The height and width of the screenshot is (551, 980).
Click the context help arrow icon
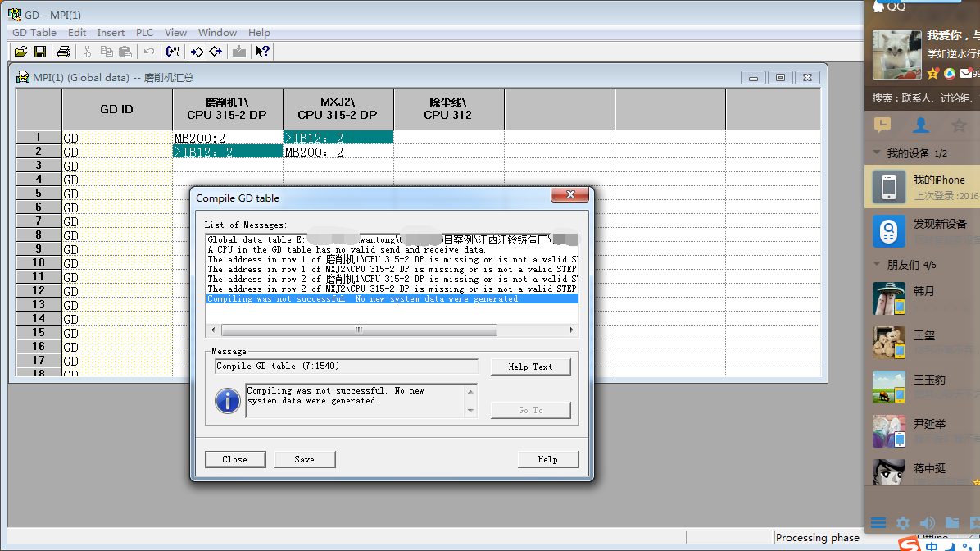coord(262,52)
